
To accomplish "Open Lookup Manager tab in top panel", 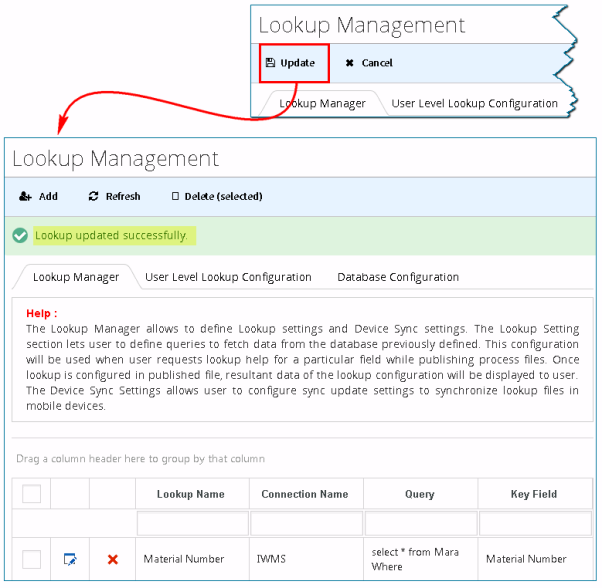I will (x=322, y=103).
